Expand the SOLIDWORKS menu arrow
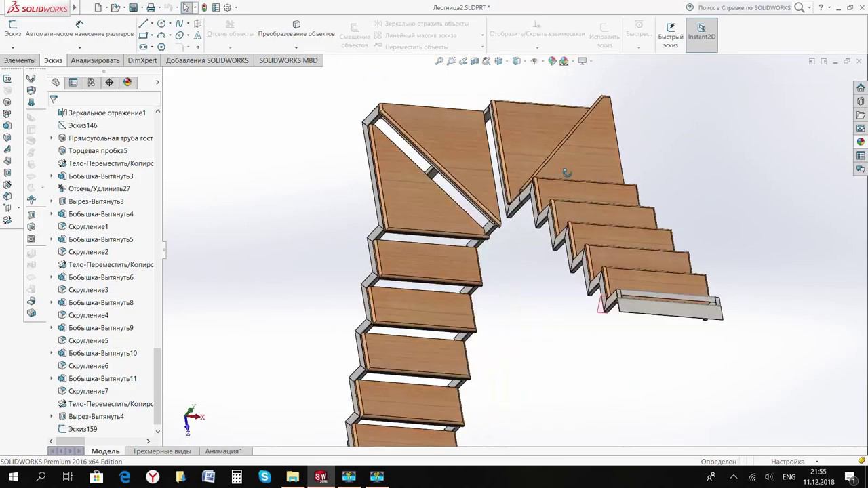868x488 pixels. click(x=74, y=8)
